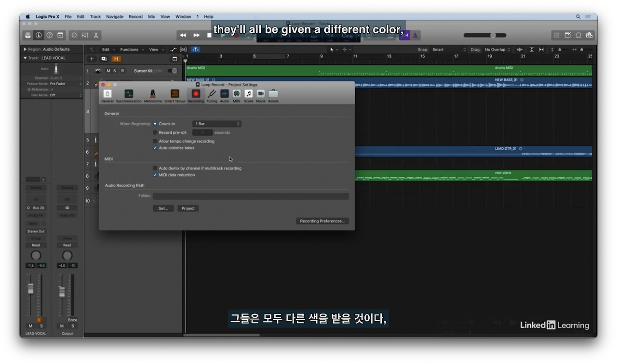
Task: Click the add track plus button
Action: click(92, 59)
